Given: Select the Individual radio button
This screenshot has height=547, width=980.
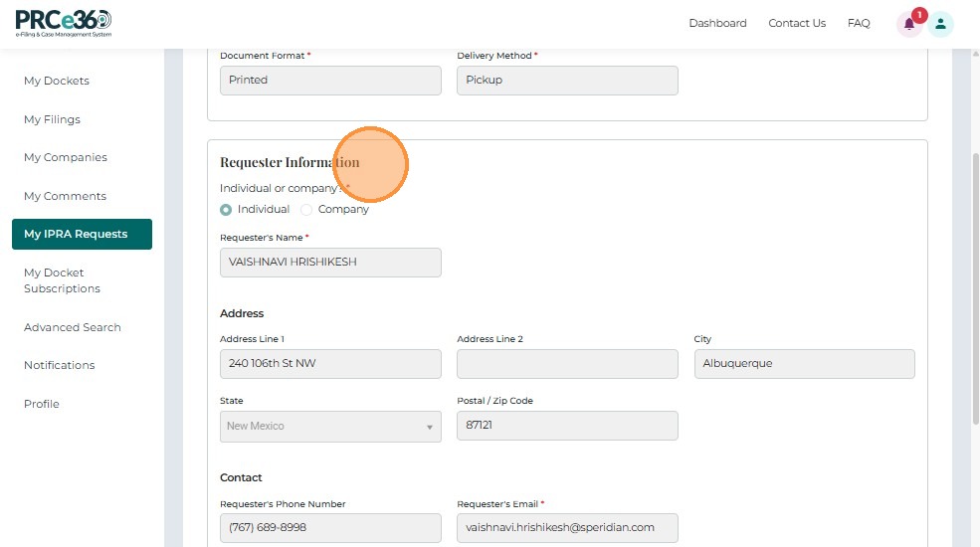Looking at the screenshot, I should pyautogui.click(x=226, y=210).
